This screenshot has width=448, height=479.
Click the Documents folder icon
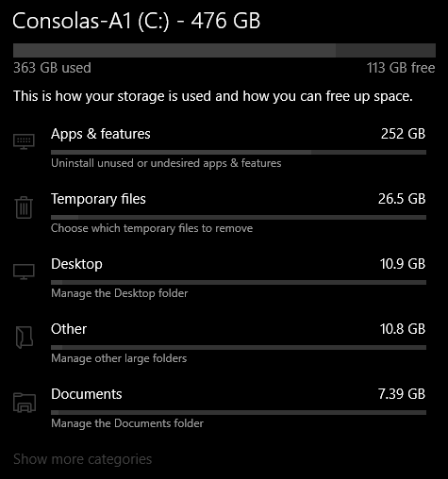coord(25,403)
